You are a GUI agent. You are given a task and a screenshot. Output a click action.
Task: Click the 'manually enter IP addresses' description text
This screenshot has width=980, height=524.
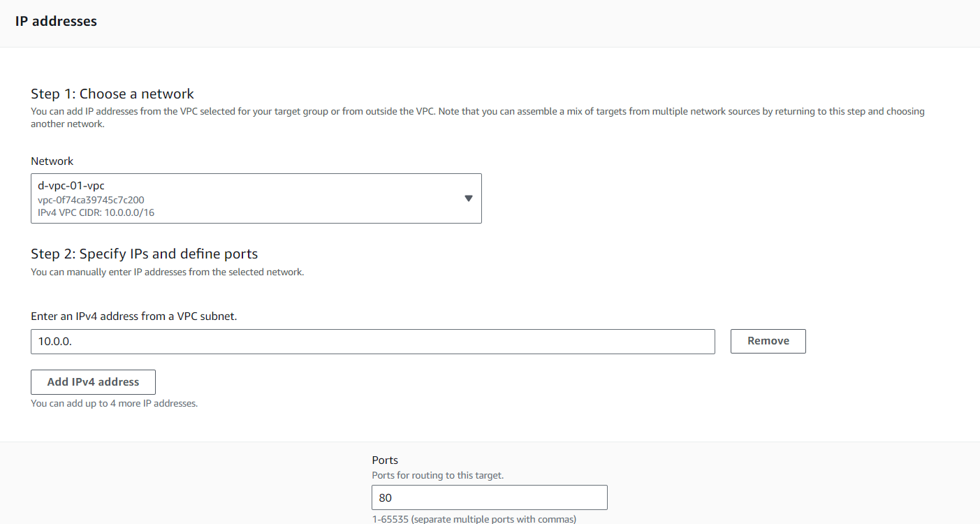(x=167, y=272)
